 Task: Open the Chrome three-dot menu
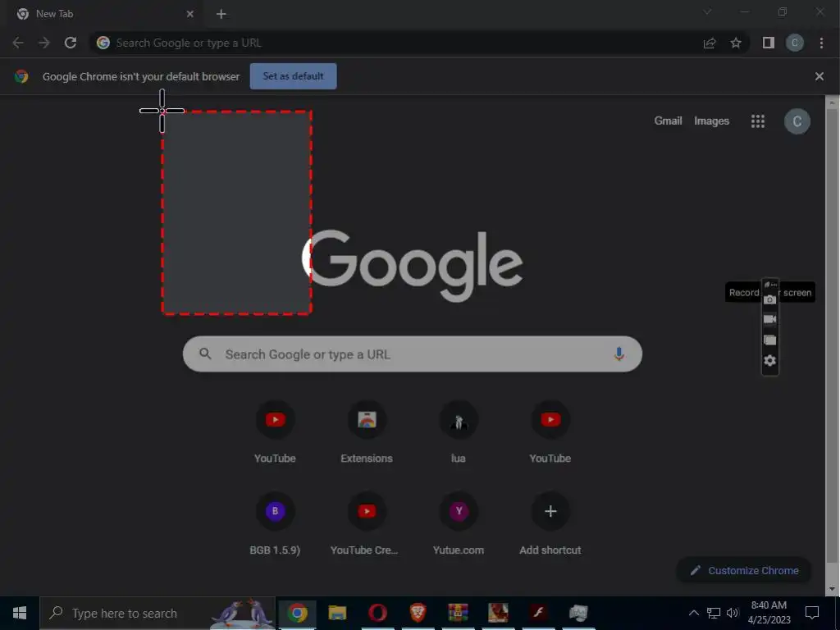click(x=821, y=43)
